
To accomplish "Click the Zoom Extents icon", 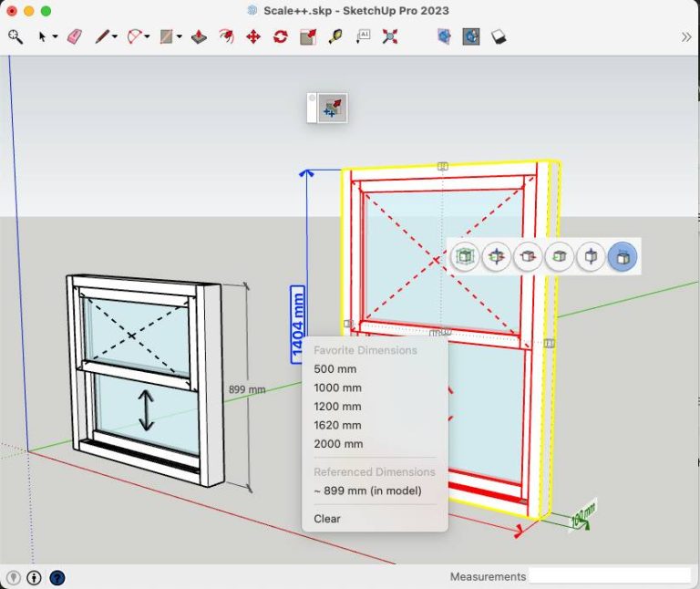I will coord(390,36).
